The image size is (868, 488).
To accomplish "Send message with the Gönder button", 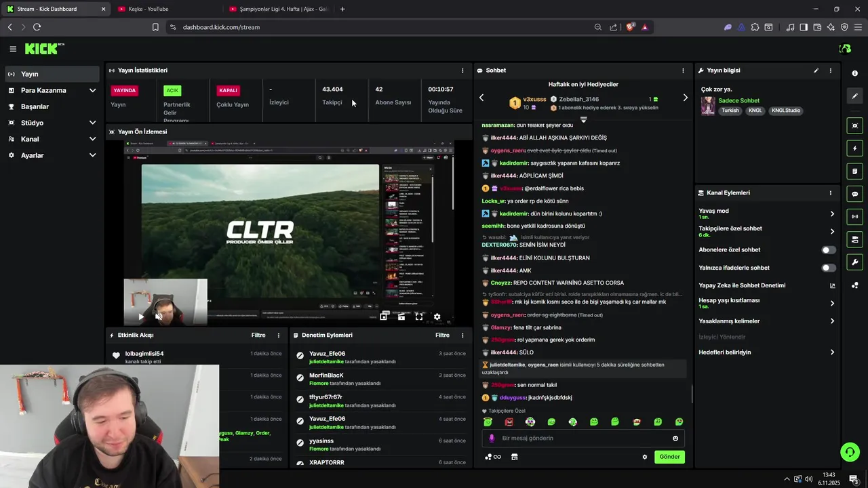I will coord(669,457).
